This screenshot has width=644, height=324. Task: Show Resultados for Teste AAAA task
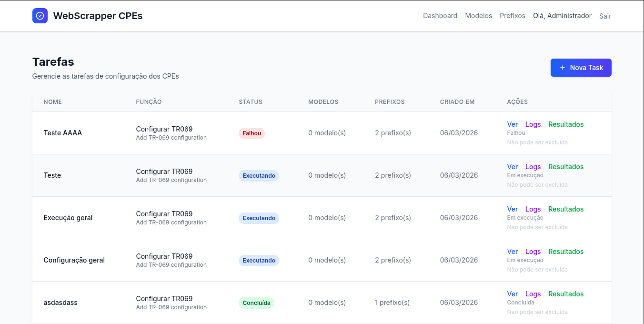tap(565, 124)
